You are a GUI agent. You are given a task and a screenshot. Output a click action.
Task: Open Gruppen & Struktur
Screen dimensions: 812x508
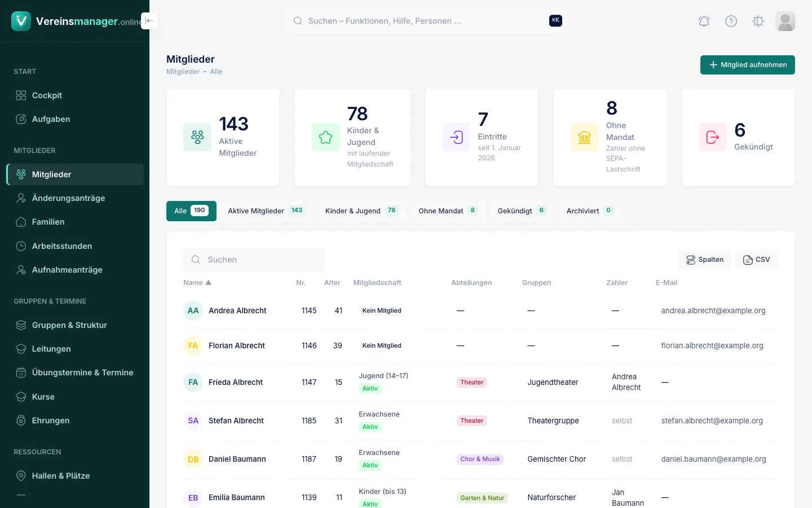pyautogui.click(x=75, y=325)
